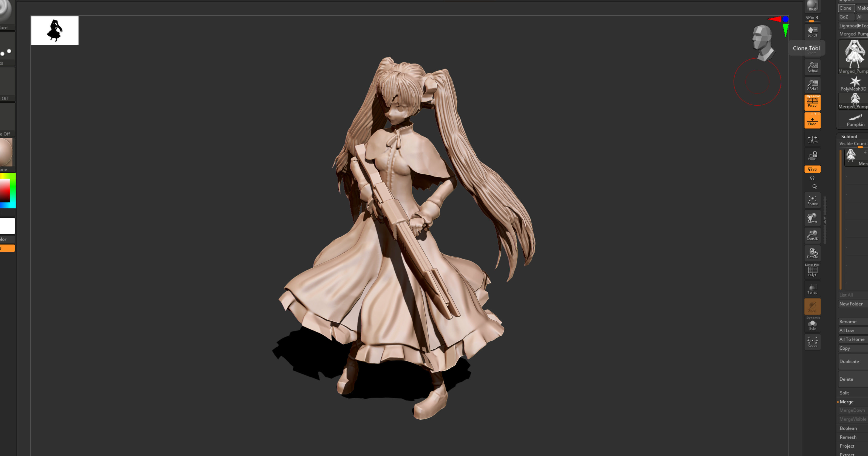Click the camera view head gizmo
868x456 pixels.
[x=763, y=42]
